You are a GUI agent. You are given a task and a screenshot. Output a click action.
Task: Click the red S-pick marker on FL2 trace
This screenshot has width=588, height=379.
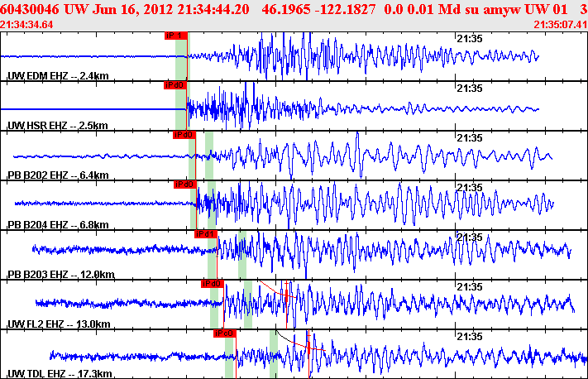(286, 295)
